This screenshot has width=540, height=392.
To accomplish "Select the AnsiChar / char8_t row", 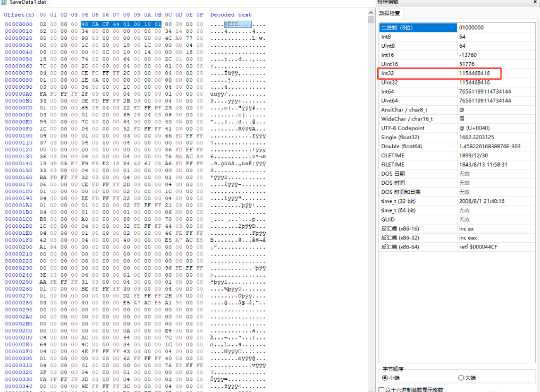I will pyautogui.click(x=457, y=110).
